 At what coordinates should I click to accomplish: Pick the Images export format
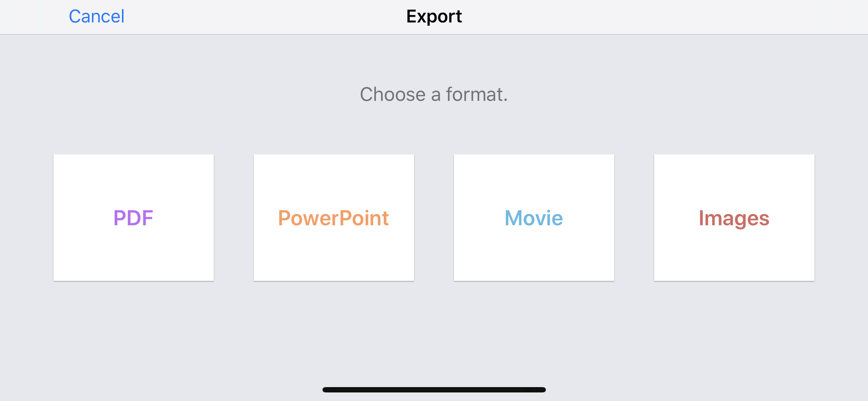tap(734, 217)
